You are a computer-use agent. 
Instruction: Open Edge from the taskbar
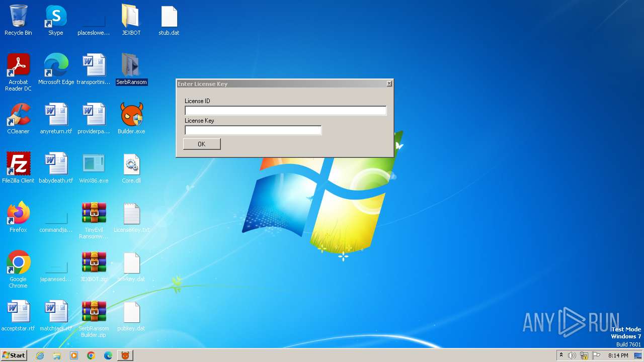[x=108, y=355]
